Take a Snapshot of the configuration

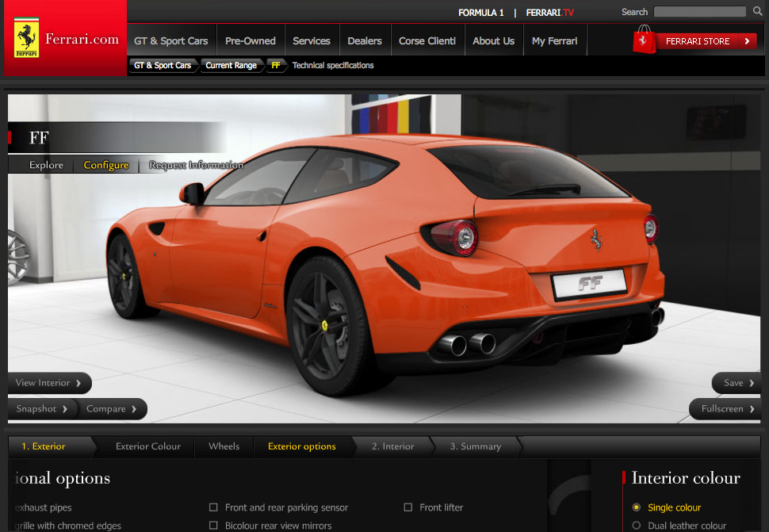point(38,409)
